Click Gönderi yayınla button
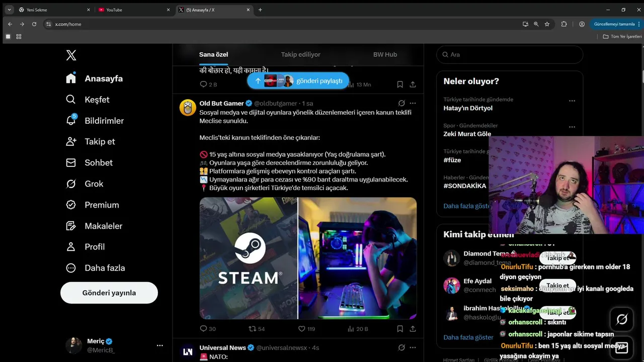Image resolution: width=644 pixels, height=362 pixels. pos(109,293)
